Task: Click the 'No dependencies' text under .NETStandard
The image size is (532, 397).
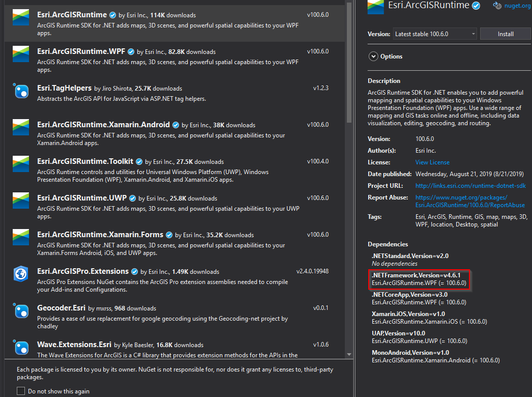Action: pyautogui.click(x=394, y=264)
